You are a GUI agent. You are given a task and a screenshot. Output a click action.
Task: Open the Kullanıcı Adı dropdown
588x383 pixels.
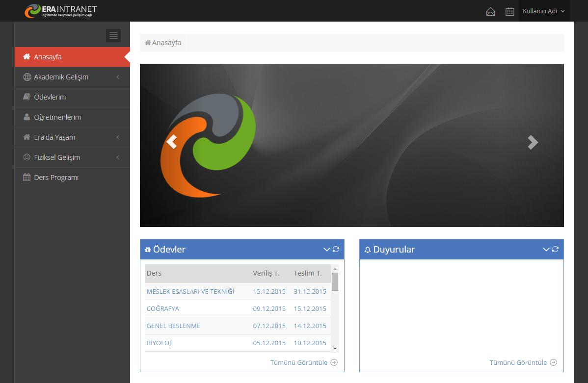pos(544,11)
